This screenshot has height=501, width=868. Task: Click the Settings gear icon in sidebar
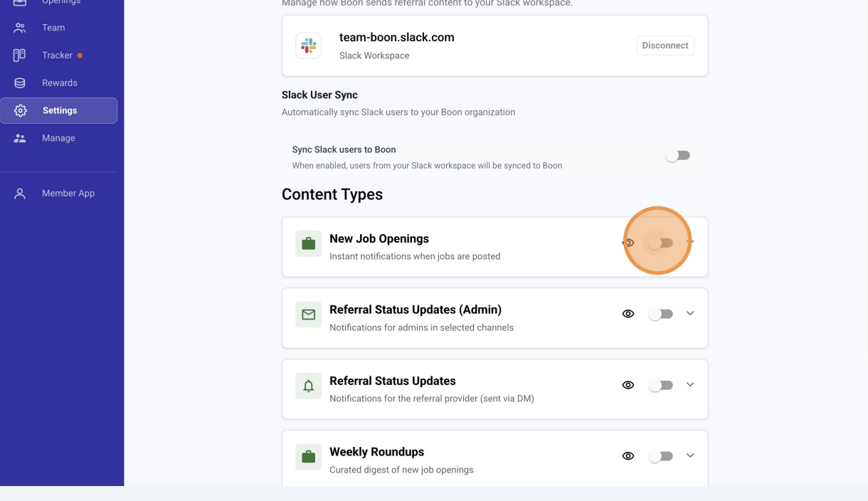20,110
